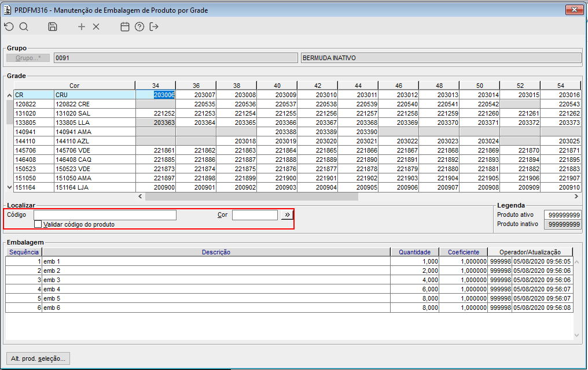Focus the Código input field
The width and height of the screenshot is (588, 370).
(105, 215)
